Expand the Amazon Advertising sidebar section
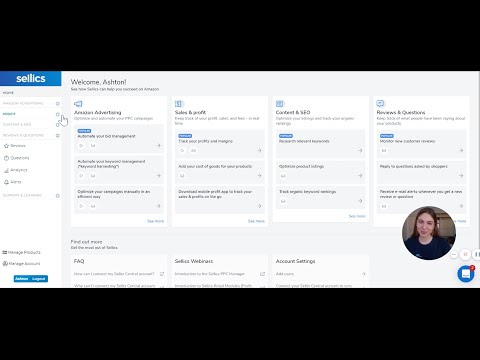 coord(58,104)
